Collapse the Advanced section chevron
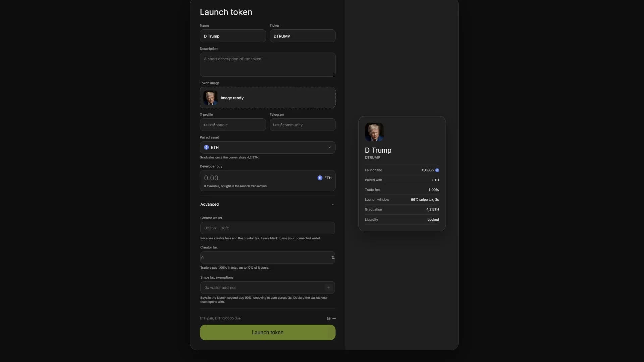644x362 pixels. (x=333, y=204)
